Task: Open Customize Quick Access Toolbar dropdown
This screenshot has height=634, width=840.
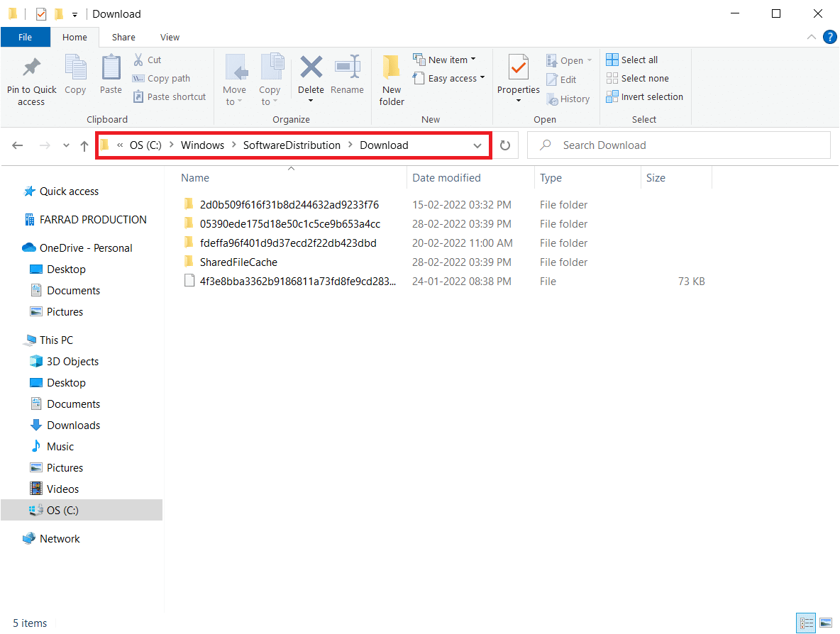Action: [x=75, y=14]
